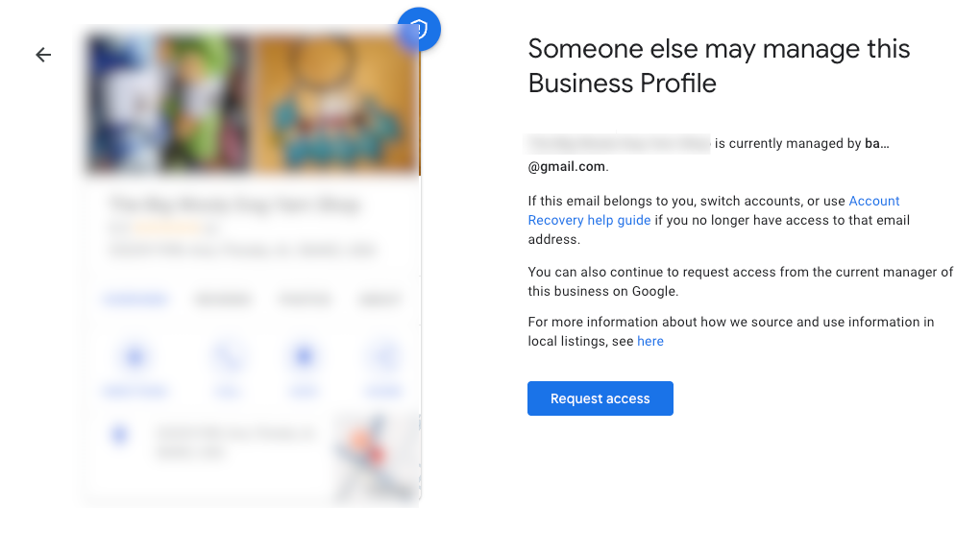Click the back arrow icon
The image size is (980, 554).
43,55
